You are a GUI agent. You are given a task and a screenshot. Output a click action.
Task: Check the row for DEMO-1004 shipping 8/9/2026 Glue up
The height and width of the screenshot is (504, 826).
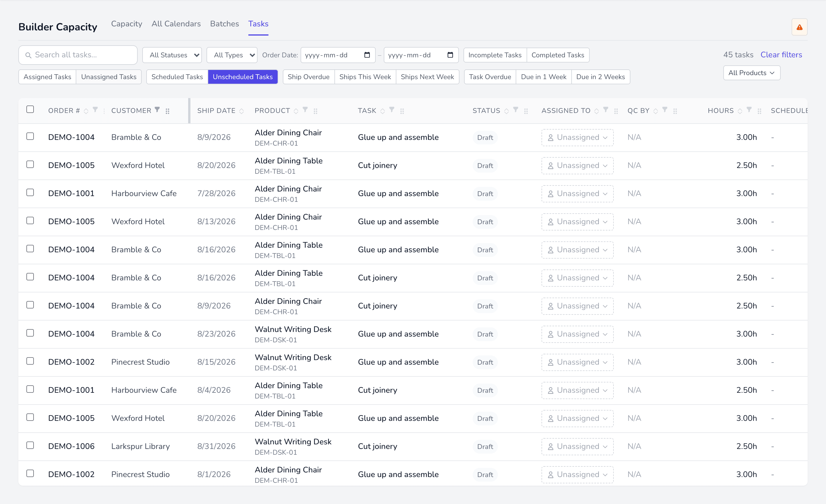click(30, 136)
